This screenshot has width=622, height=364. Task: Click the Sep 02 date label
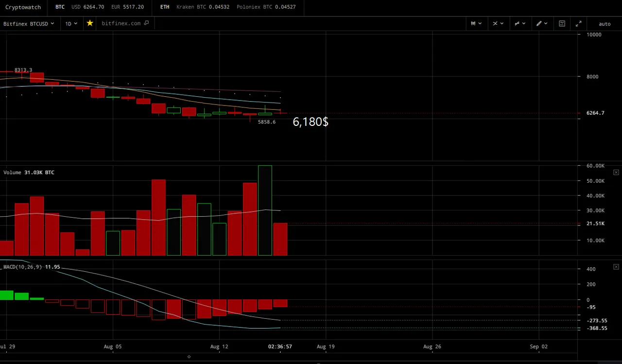(538, 347)
